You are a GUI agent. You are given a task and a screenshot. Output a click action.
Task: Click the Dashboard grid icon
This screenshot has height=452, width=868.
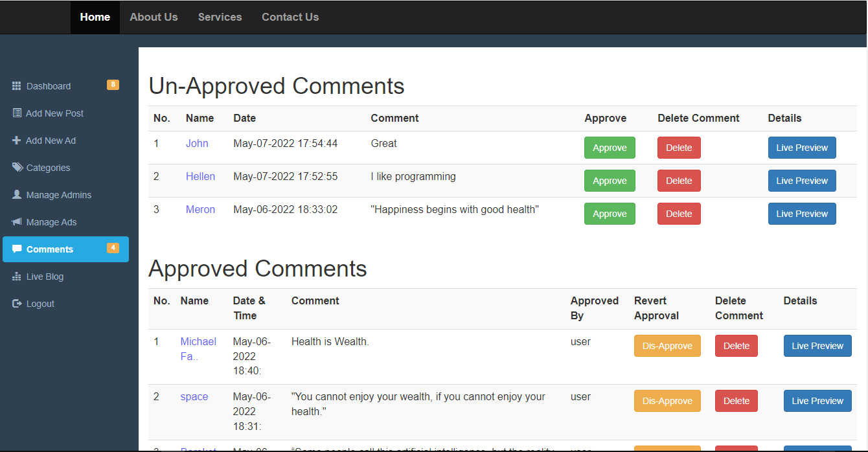17,86
